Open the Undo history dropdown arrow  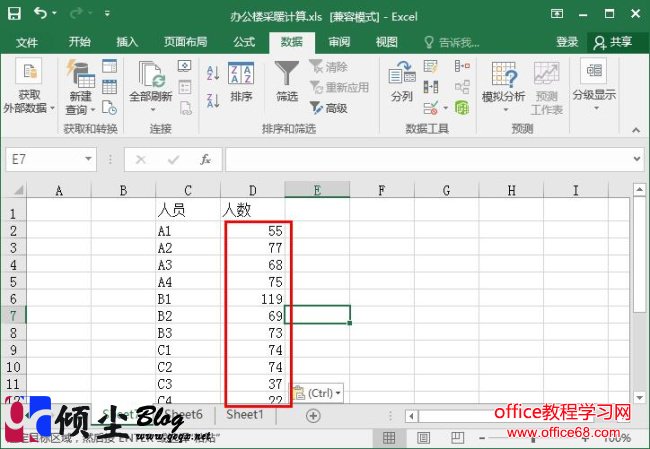click(54, 13)
